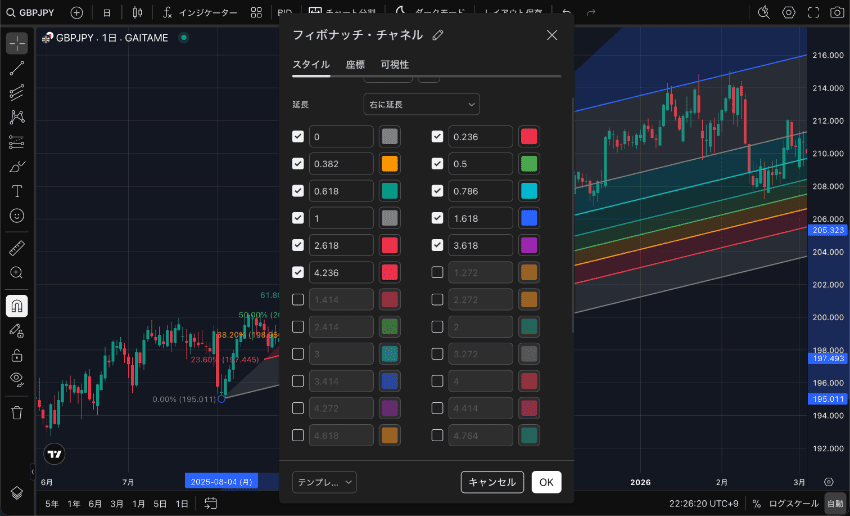Confirm settings with OK button

coord(546,482)
